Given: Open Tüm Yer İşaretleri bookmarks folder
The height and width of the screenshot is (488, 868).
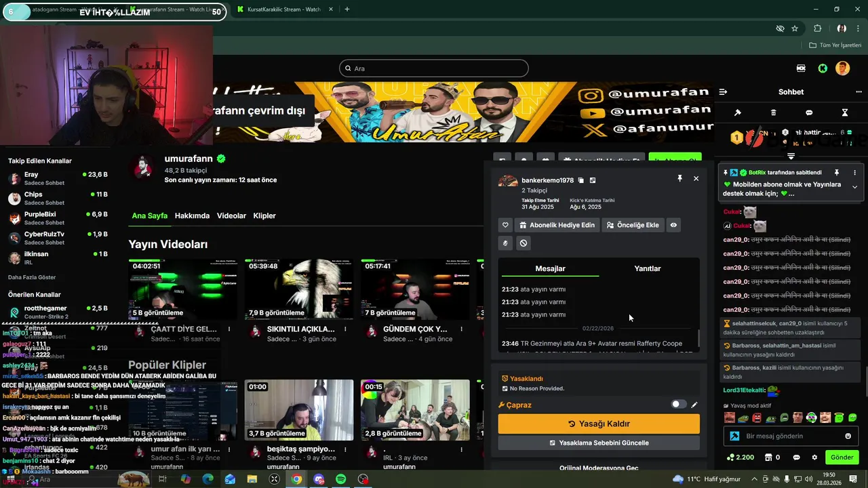Looking at the screenshot, I should tap(835, 45).
